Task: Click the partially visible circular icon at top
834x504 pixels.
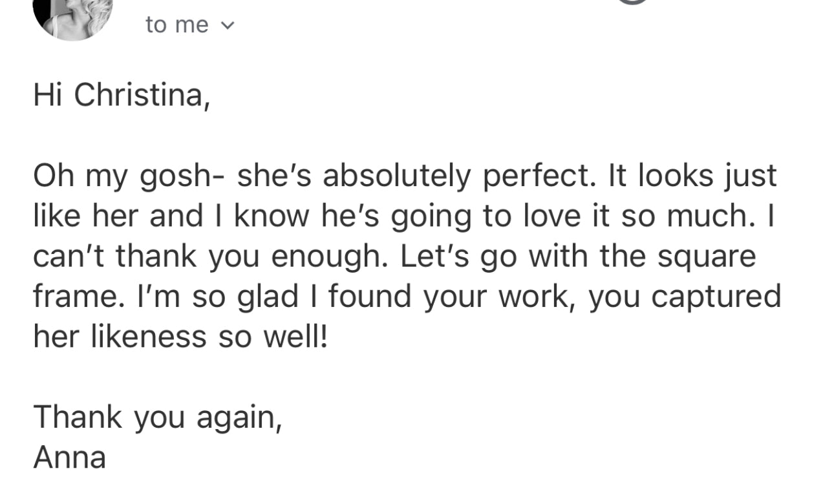Action: [x=632, y=2]
